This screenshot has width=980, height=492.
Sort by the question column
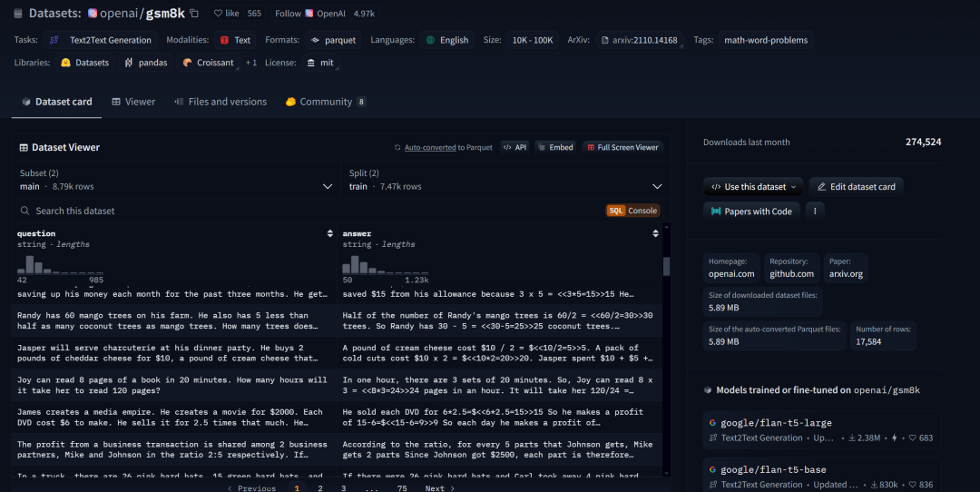330,234
